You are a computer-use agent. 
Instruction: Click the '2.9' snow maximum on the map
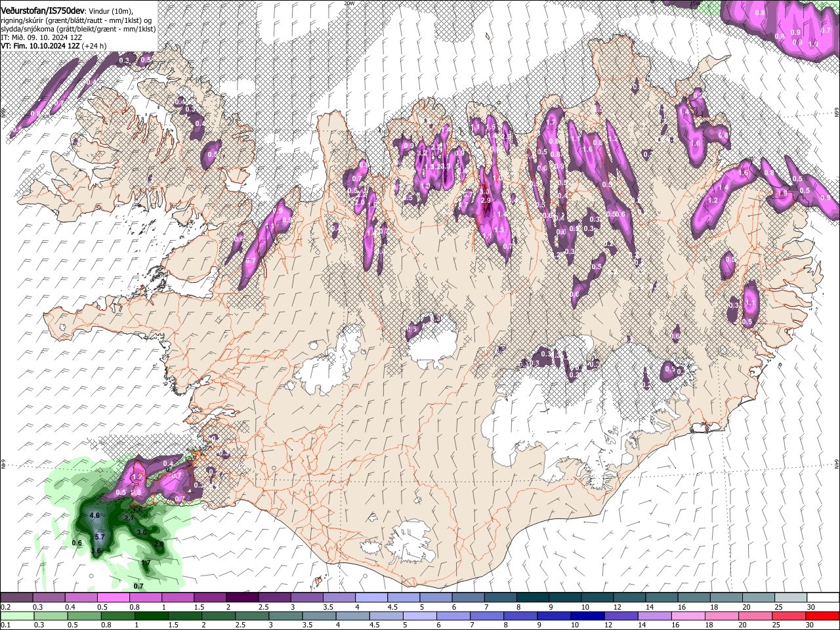coord(486,199)
